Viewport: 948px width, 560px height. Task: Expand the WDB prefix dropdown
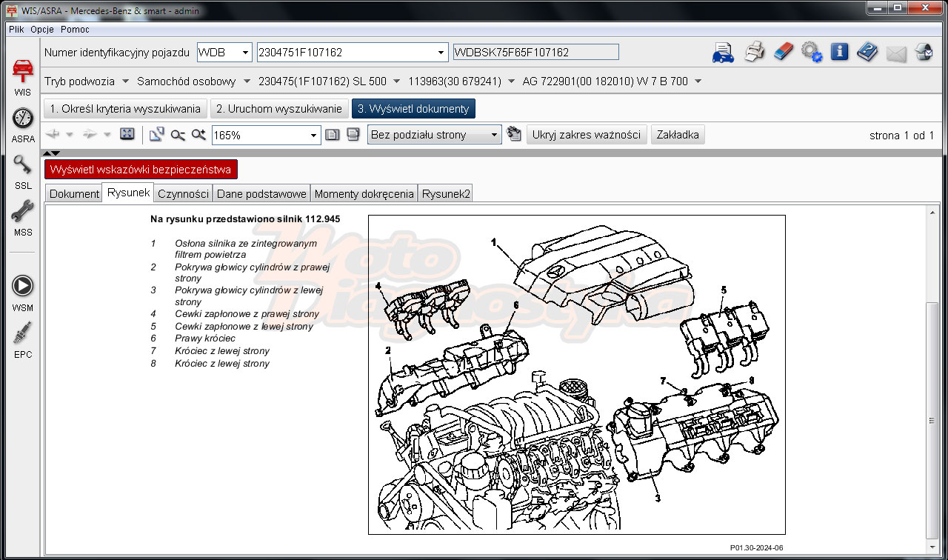246,53
